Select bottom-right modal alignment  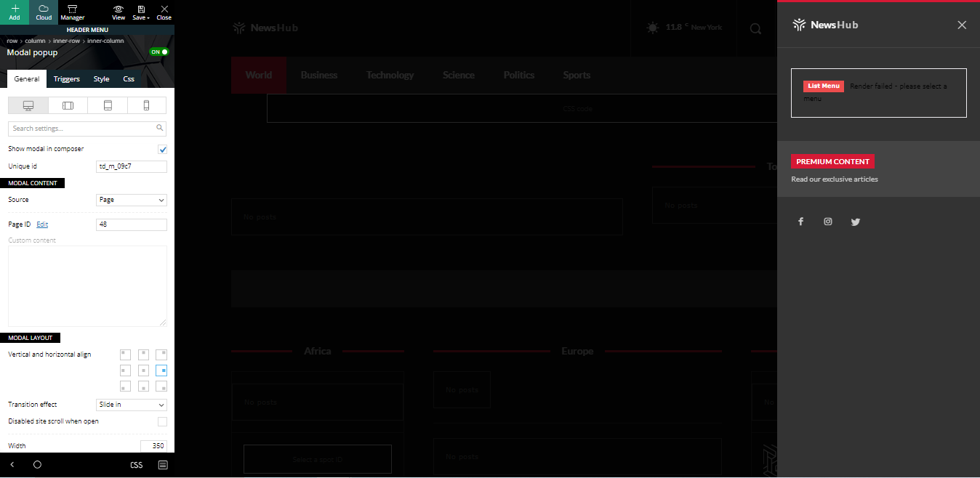161,386
